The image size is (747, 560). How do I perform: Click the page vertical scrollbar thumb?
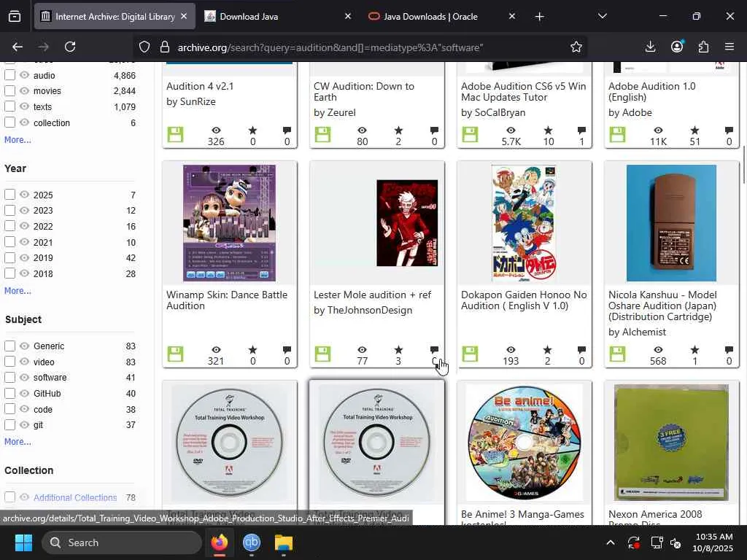tap(743, 164)
